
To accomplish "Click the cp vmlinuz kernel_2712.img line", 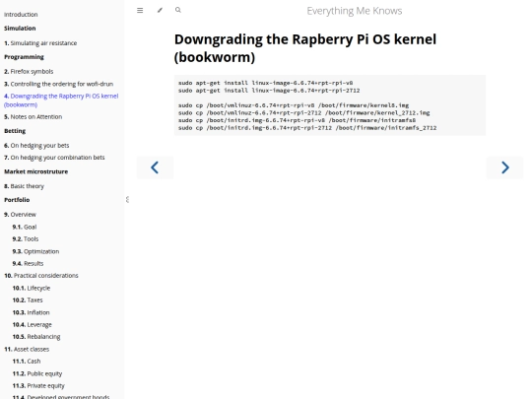I will point(304,112).
